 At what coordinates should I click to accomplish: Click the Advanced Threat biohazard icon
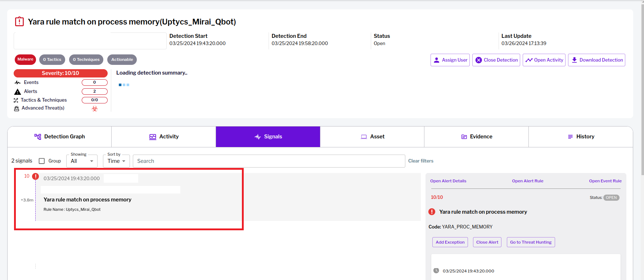click(95, 108)
